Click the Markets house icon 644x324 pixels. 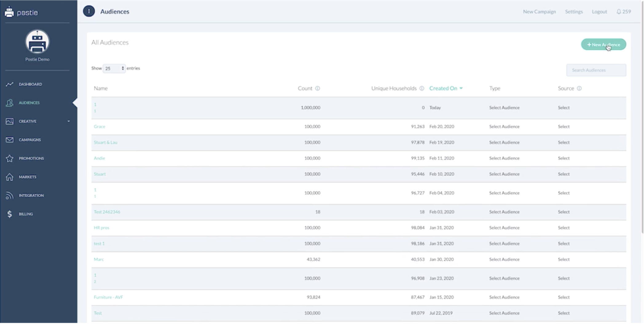10,177
